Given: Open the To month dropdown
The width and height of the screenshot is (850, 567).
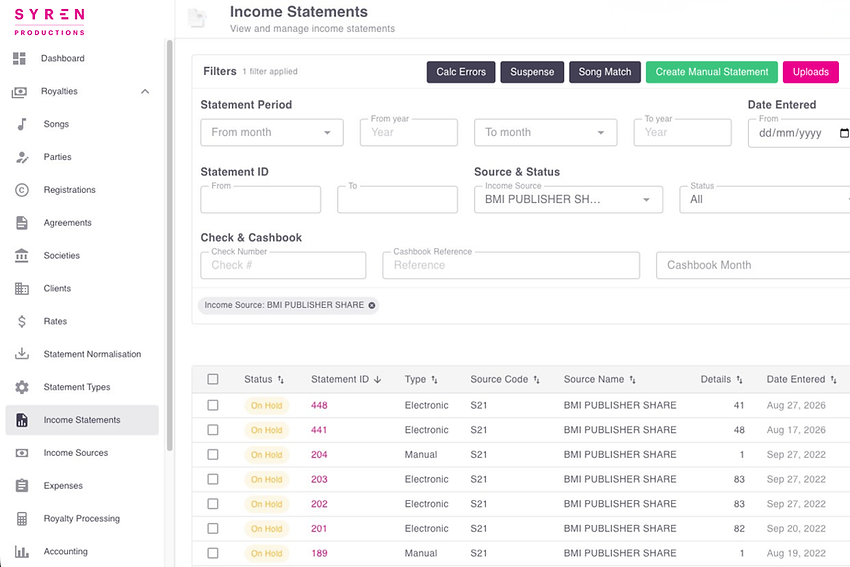Looking at the screenshot, I should point(545,133).
